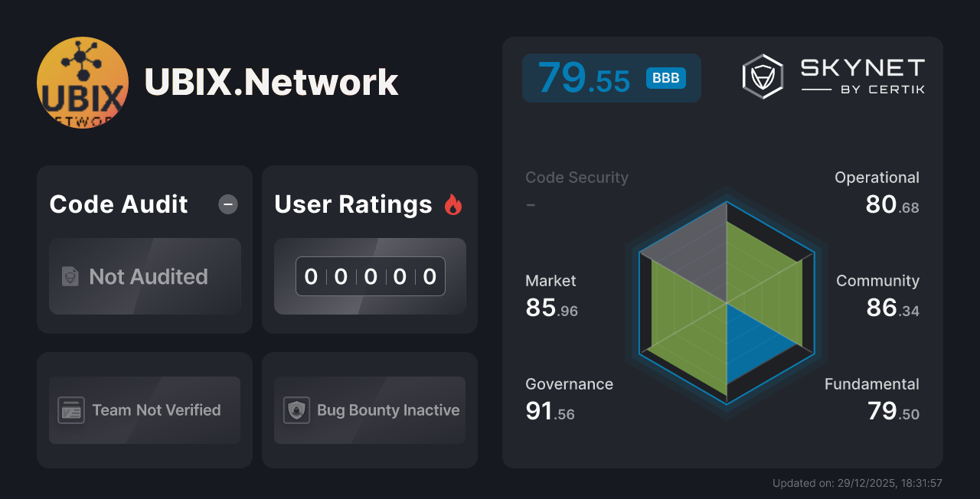Click the lock icon inside Not Audited badge

pos(70,277)
